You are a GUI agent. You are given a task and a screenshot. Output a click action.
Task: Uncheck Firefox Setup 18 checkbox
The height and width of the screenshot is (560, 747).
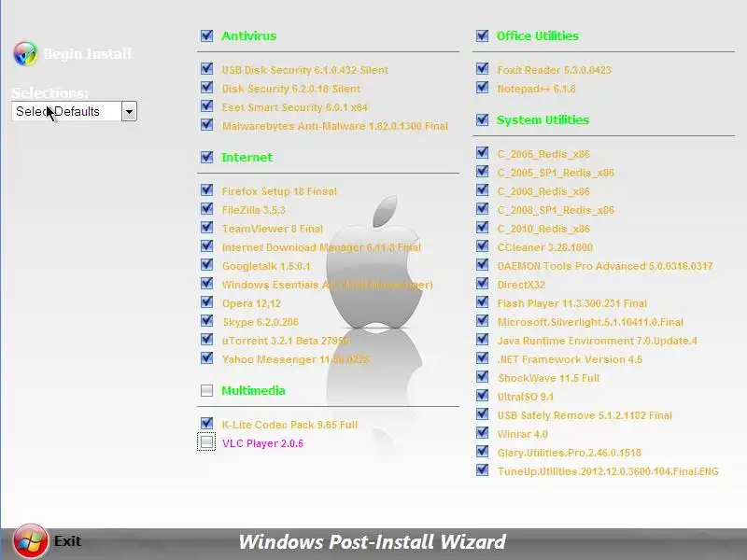(206, 190)
